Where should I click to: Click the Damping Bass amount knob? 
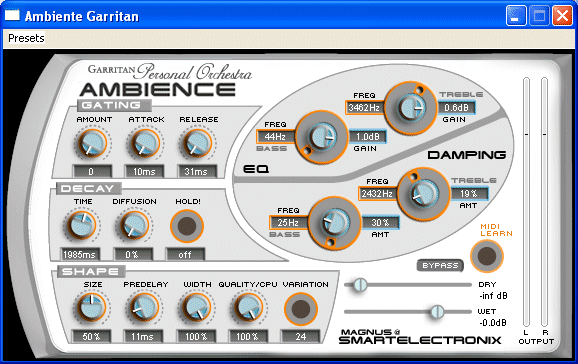click(335, 223)
